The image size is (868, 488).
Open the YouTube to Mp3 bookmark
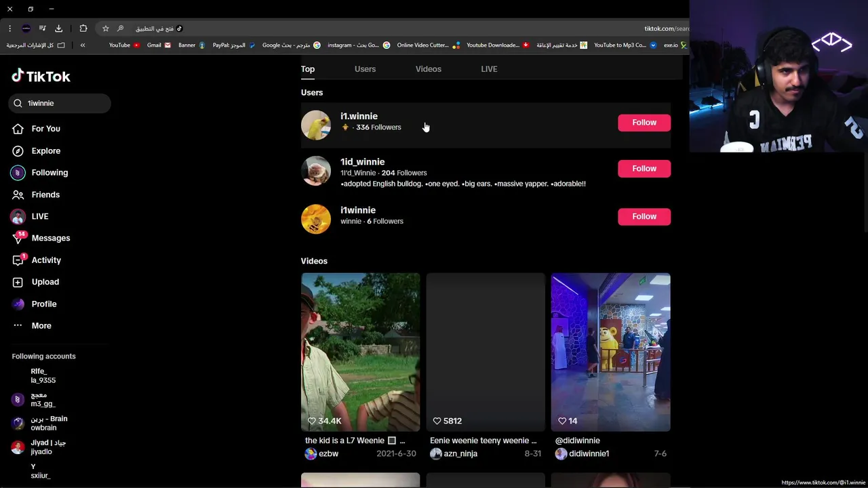(625, 45)
